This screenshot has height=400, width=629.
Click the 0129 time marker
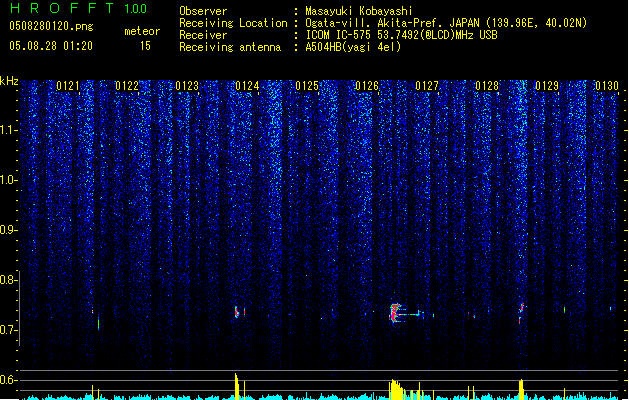(547, 86)
